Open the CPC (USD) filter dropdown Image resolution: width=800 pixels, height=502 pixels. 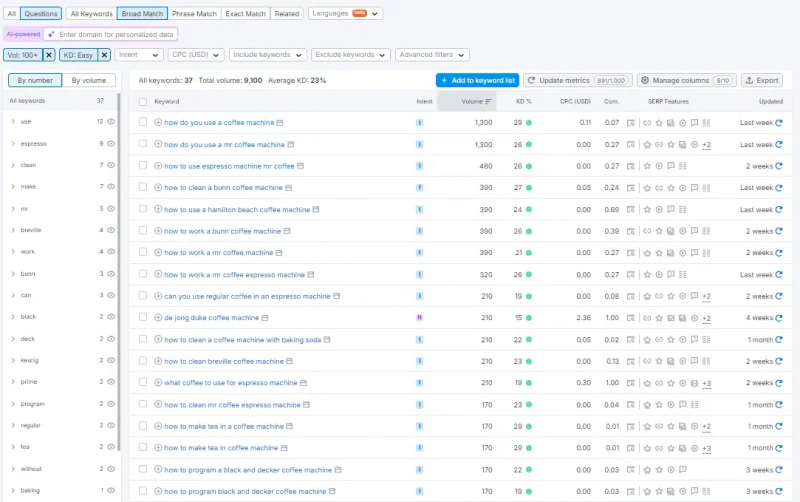pyautogui.click(x=196, y=55)
